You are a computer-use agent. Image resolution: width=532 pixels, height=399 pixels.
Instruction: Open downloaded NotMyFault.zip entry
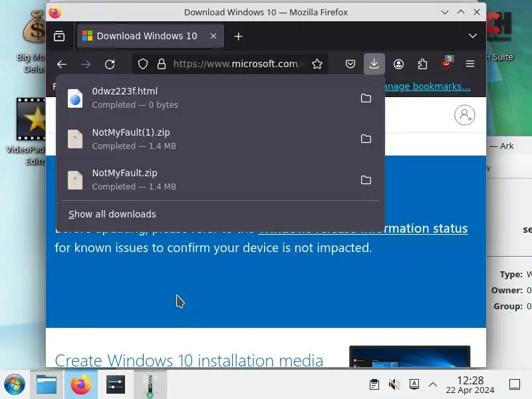(207, 180)
